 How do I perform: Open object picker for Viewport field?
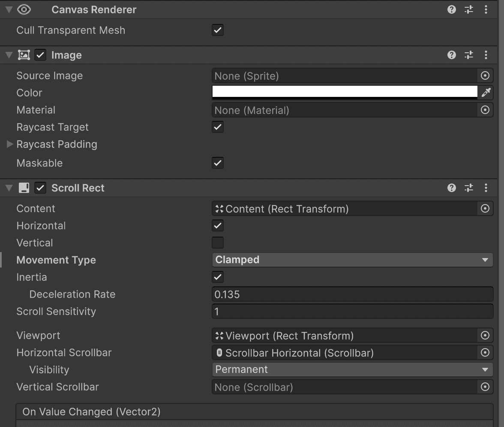click(485, 335)
